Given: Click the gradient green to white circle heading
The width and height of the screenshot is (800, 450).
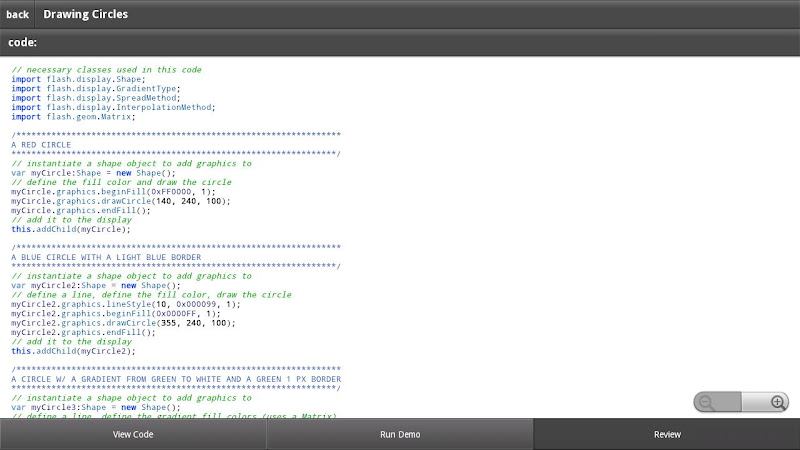Looking at the screenshot, I should tap(176, 379).
